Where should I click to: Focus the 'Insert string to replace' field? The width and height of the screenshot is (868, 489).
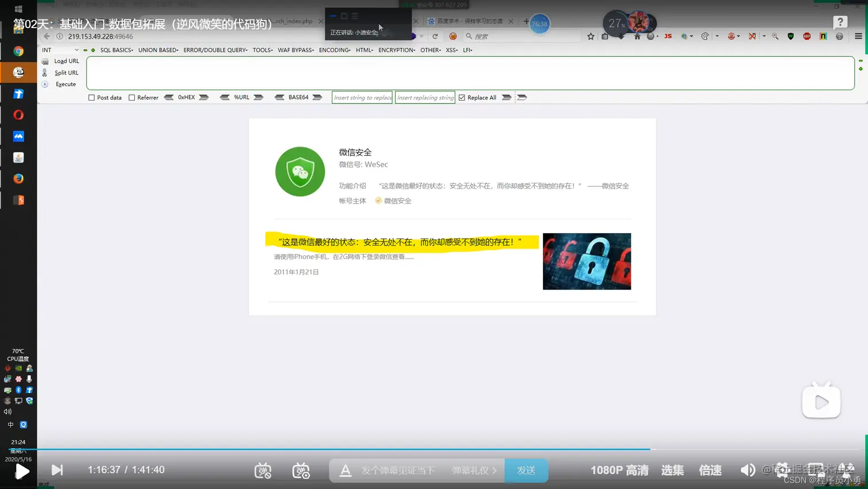(x=362, y=98)
